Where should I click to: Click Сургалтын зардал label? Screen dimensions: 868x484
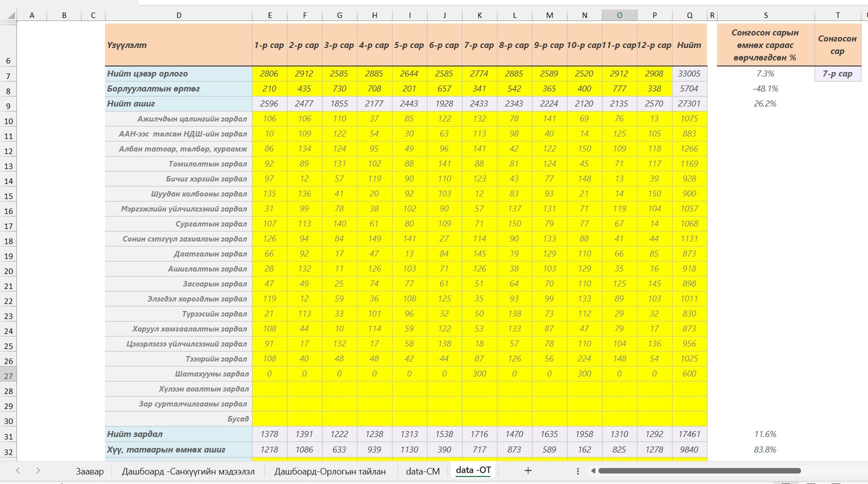[211, 223]
